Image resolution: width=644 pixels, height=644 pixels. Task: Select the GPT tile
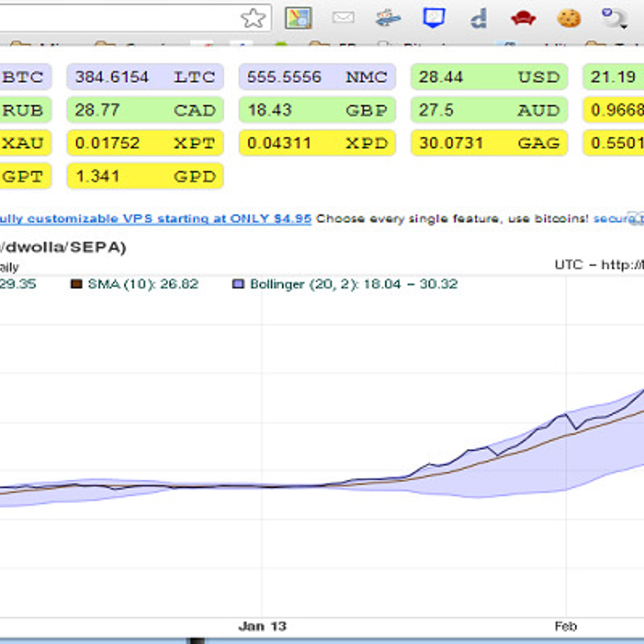pos(25,176)
